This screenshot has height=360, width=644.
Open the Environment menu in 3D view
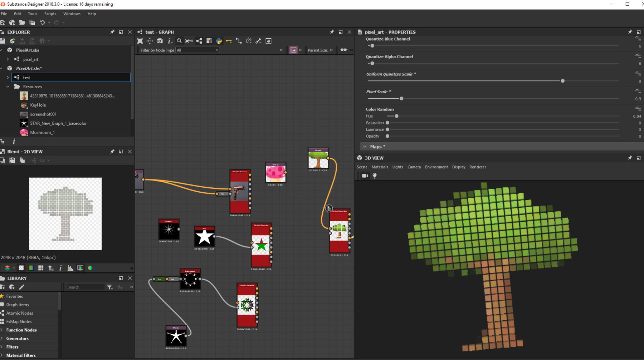pos(436,167)
